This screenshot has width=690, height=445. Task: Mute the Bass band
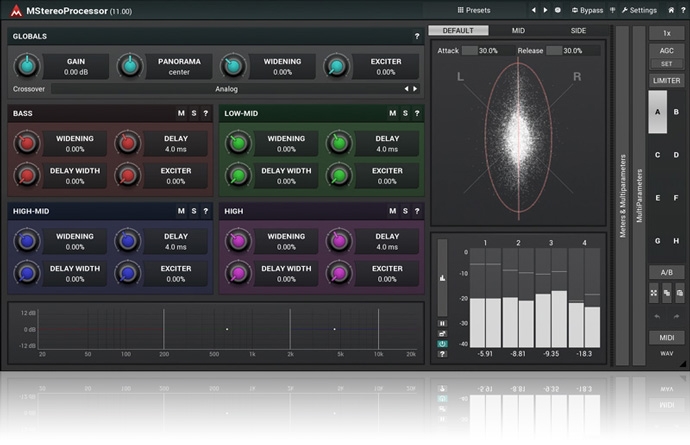(181, 113)
